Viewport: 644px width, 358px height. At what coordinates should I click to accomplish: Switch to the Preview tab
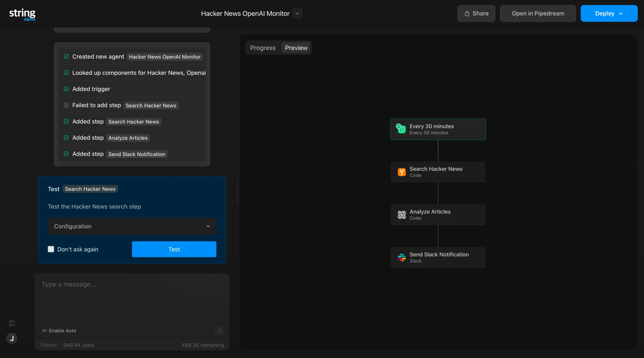(296, 48)
